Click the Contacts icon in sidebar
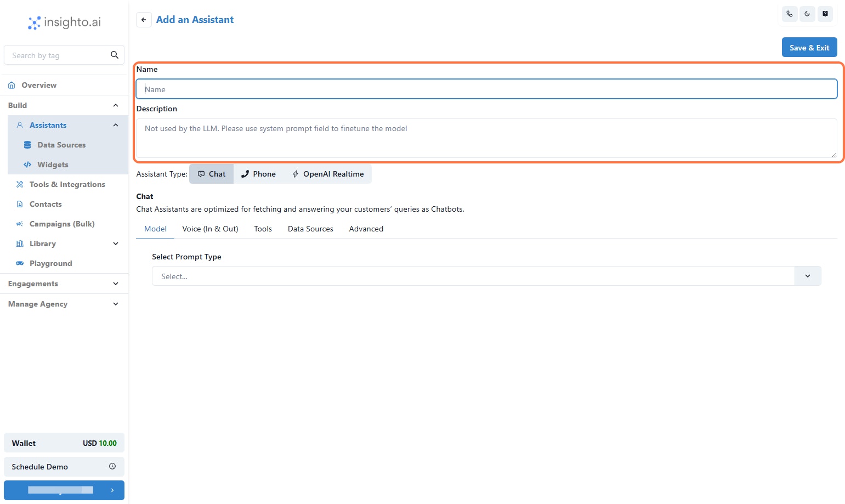Image resolution: width=845 pixels, height=504 pixels. pos(20,204)
